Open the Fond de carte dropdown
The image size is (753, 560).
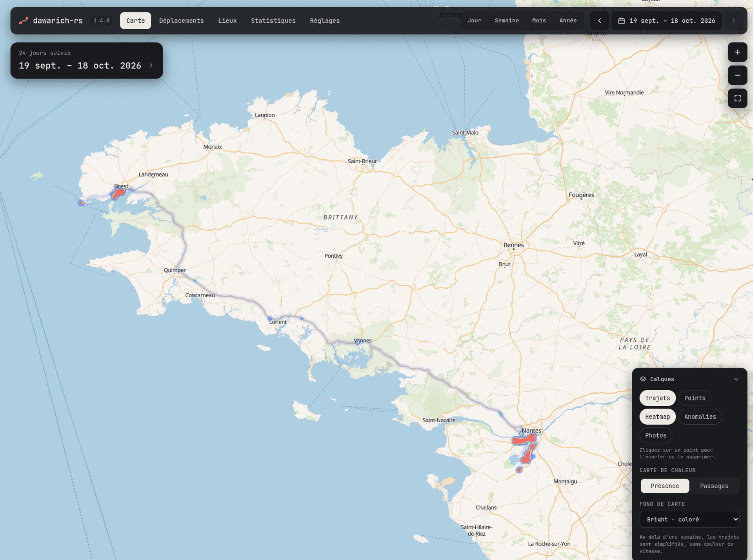coord(689,519)
